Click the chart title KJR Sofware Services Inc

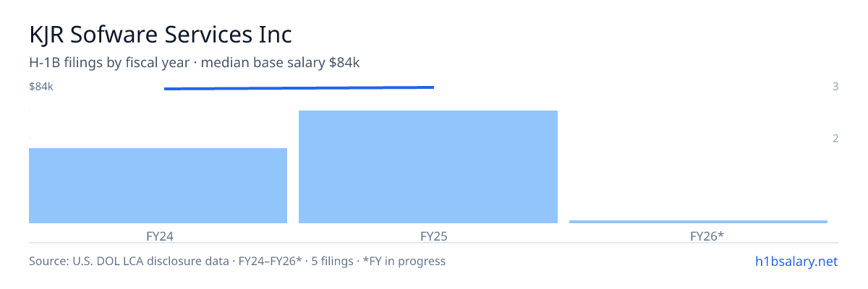[161, 34]
